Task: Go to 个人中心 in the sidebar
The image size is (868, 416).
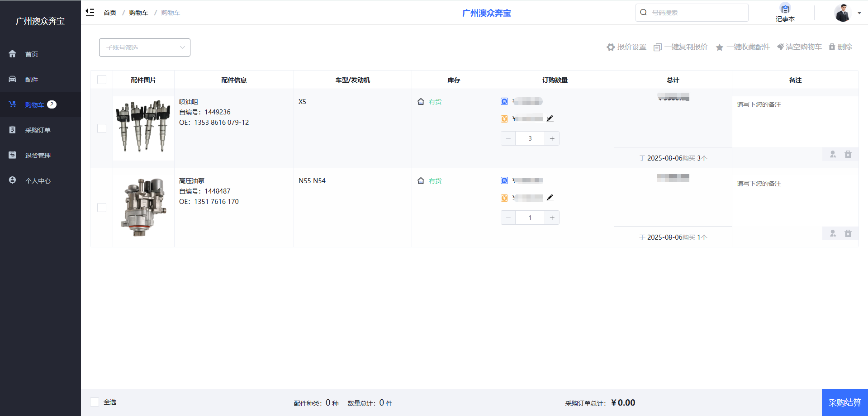Action: (38, 180)
